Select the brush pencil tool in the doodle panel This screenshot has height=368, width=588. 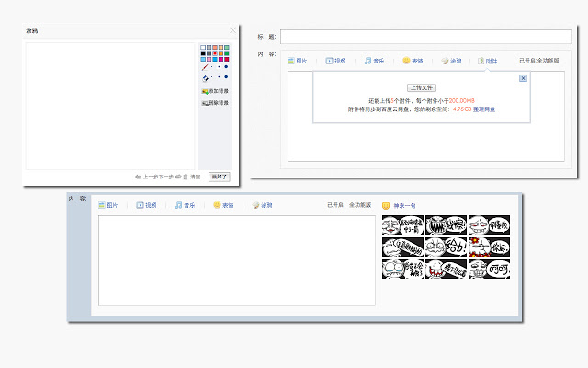tap(205, 67)
